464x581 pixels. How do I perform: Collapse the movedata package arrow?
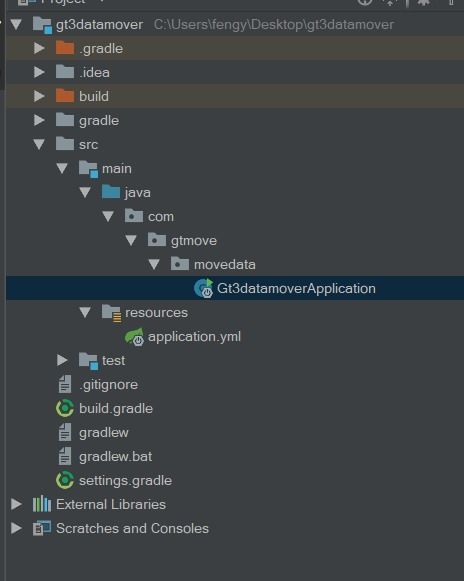[x=154, y=264]
